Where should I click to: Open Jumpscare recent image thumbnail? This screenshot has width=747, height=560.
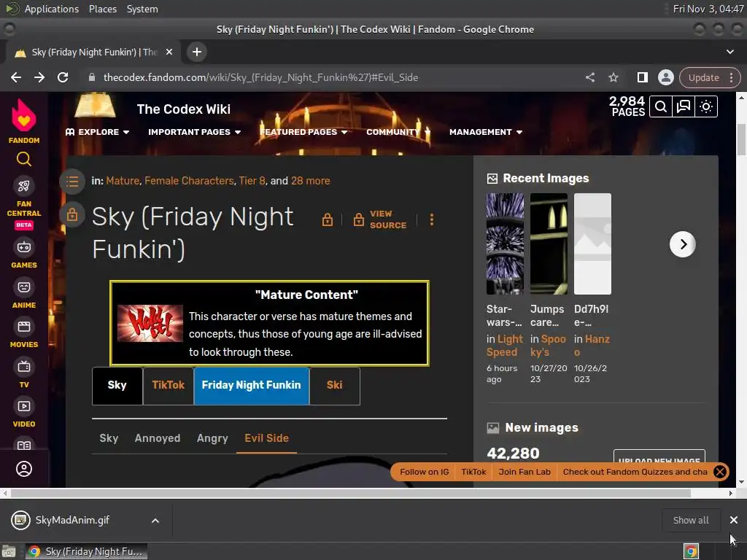tap(549, 244)
